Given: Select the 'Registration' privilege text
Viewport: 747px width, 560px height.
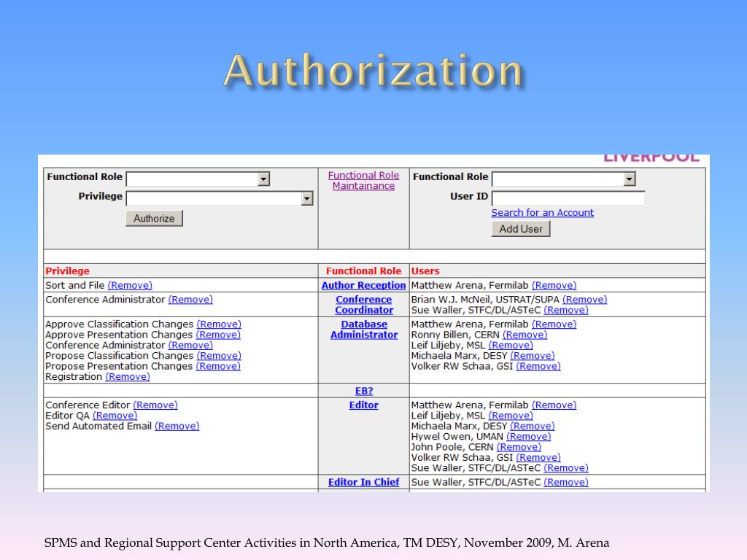Looking at the screenshot, I should [x=74, y=377].
